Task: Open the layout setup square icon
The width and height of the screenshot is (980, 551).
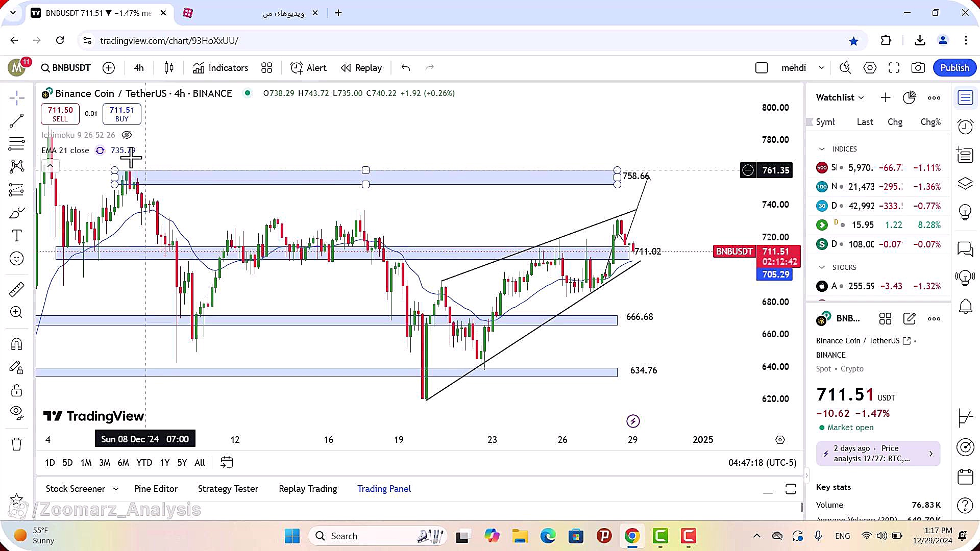Action: click(x=762, y=68)
